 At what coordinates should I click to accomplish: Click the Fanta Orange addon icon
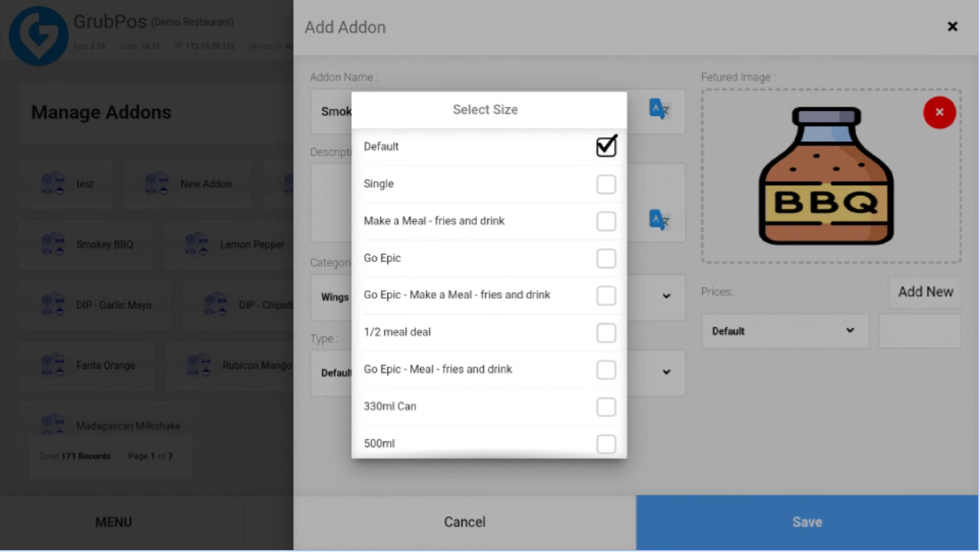pyautogui.click(x=53, y=365)
